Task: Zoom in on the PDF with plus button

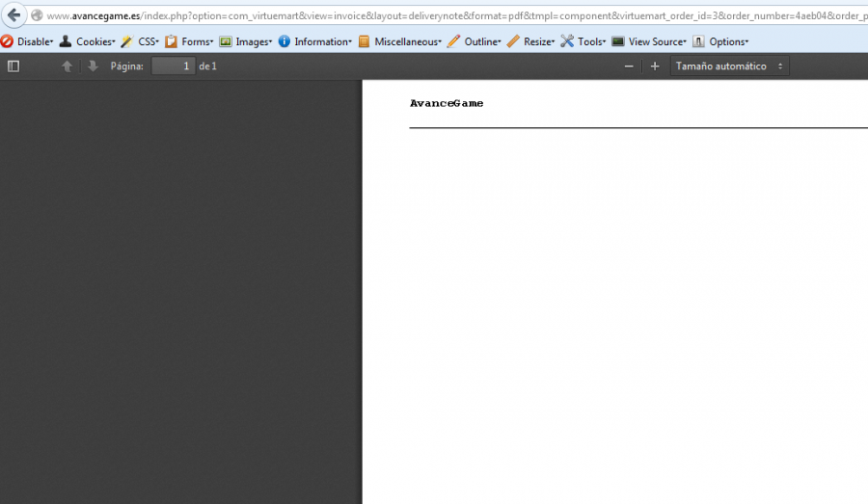Action: (x=655, y=66)
